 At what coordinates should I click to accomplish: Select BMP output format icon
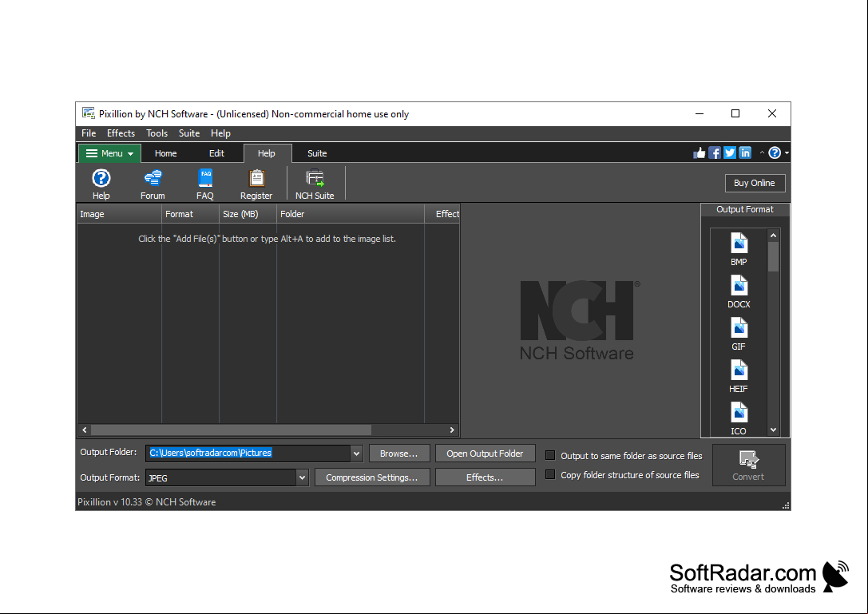(739, 249)
